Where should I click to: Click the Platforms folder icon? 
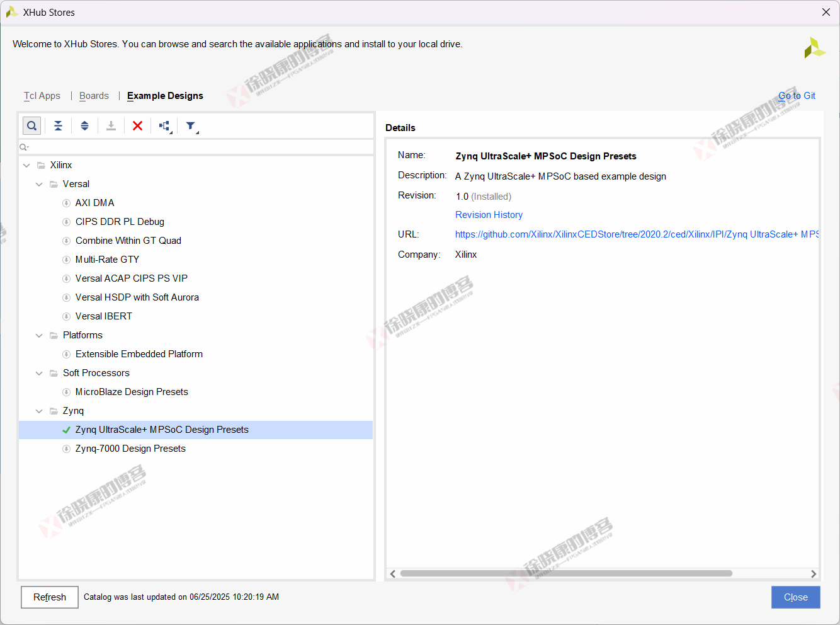click(54, 335)
